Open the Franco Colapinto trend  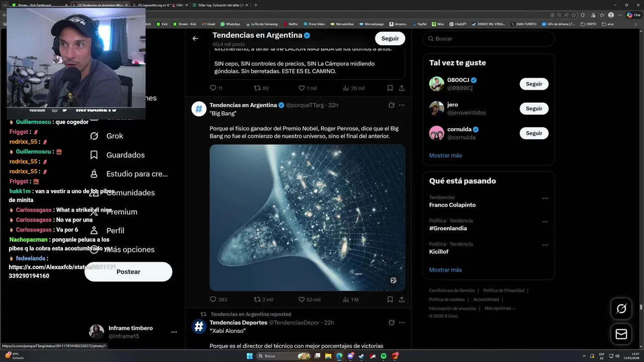pos(452,205)
